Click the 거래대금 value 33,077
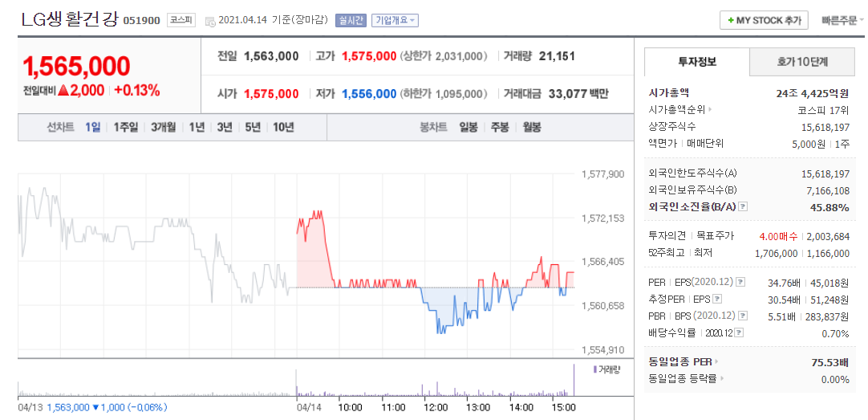The image size is (868, 420). 567,94
